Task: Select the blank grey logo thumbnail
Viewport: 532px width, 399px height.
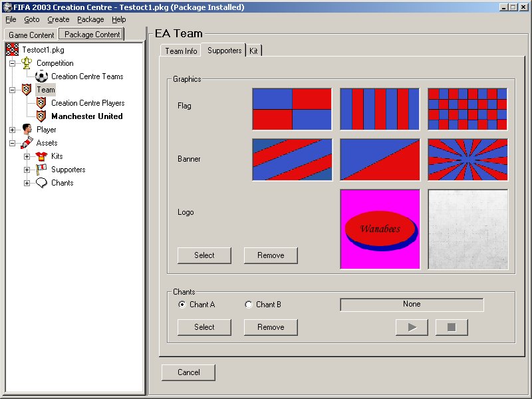Action: point(468,229)
